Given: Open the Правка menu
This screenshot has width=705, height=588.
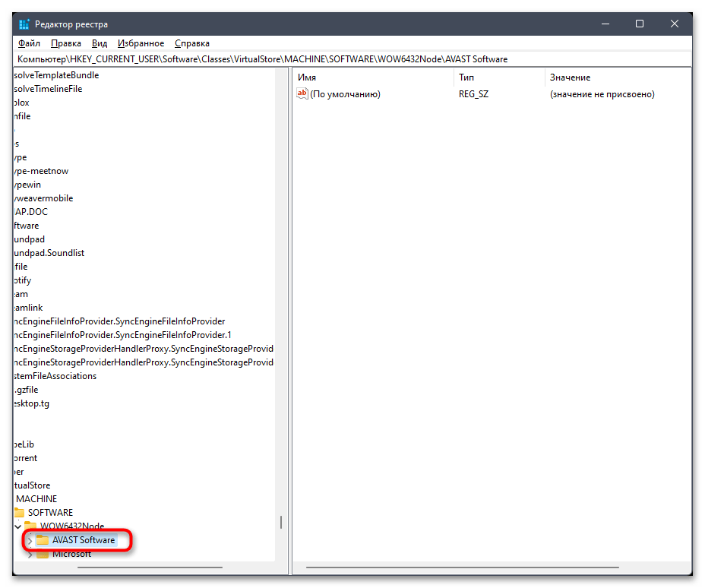Looking at the screenshot, I should (65, 43).
